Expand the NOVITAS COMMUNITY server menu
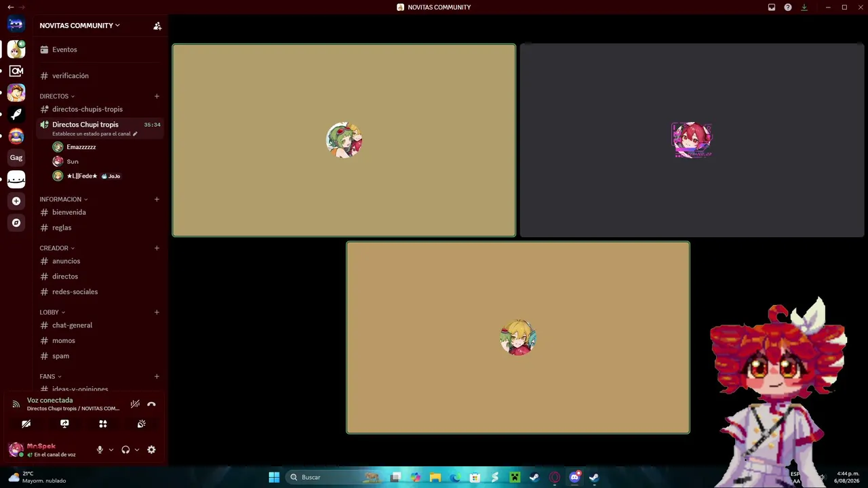This screenshot has width=868, height=488. [x=79, y=26]
